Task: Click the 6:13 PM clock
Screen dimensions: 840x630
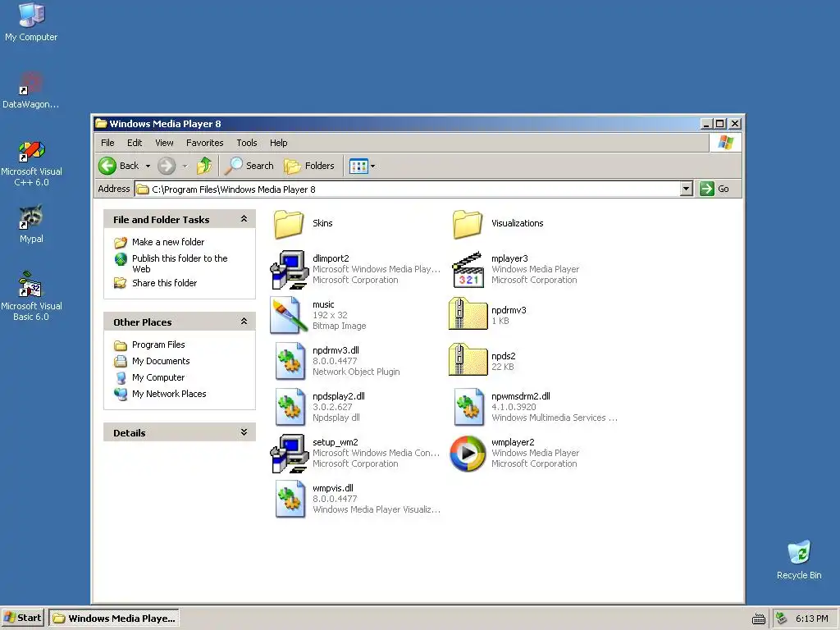Action: click(x=811, y=619)
